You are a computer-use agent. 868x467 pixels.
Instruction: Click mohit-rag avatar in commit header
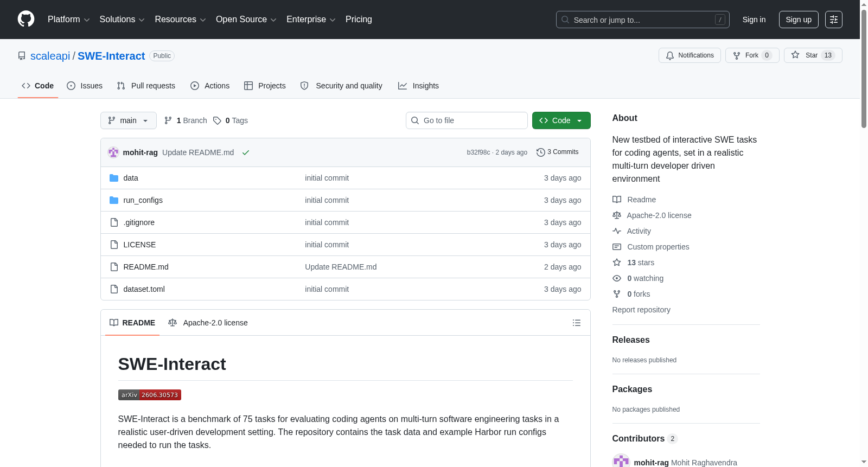[113, 152]
